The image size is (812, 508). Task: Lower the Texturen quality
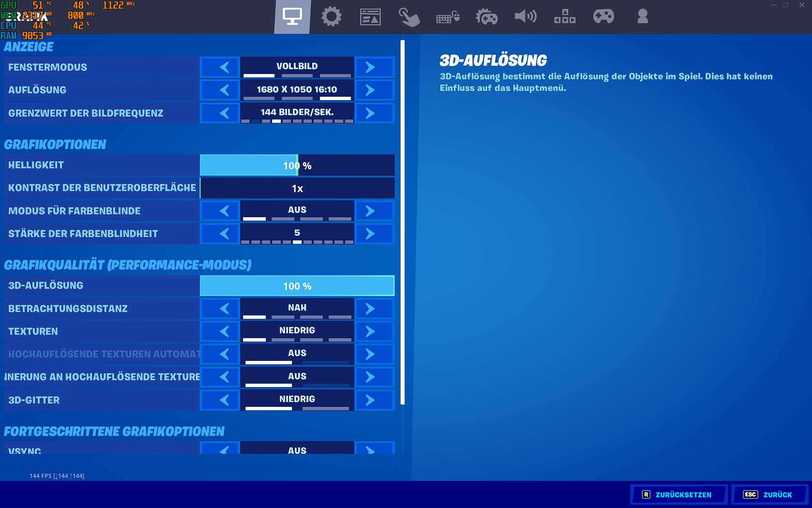(220, 331)
